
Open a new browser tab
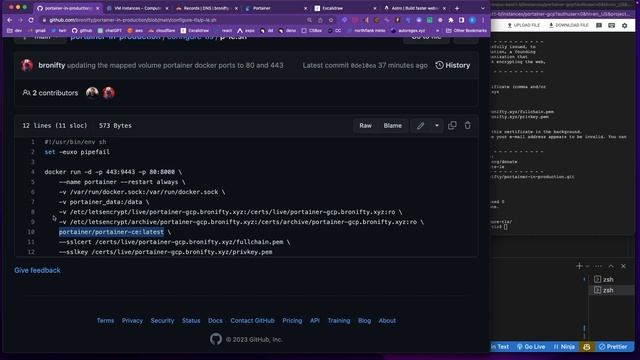457,8
